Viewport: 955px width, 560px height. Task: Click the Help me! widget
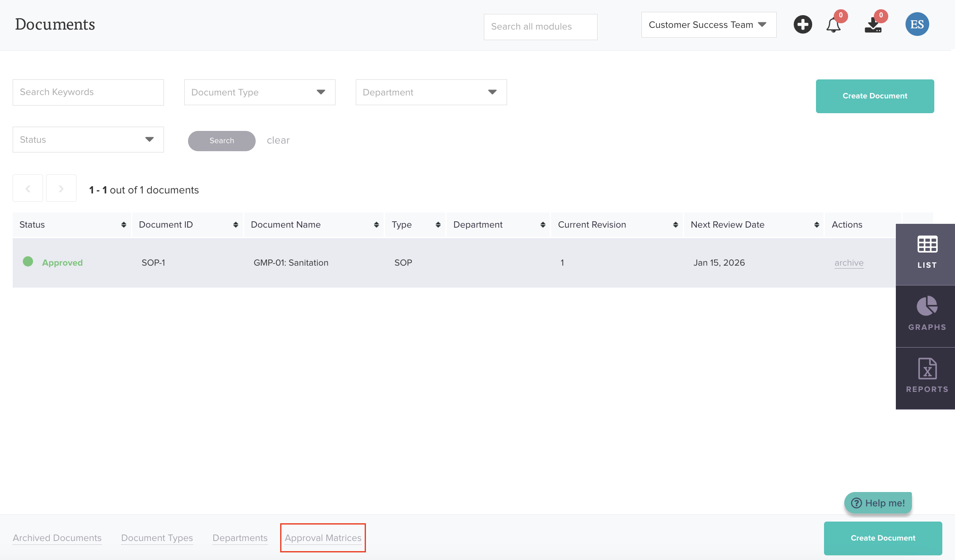coord(878,503)
